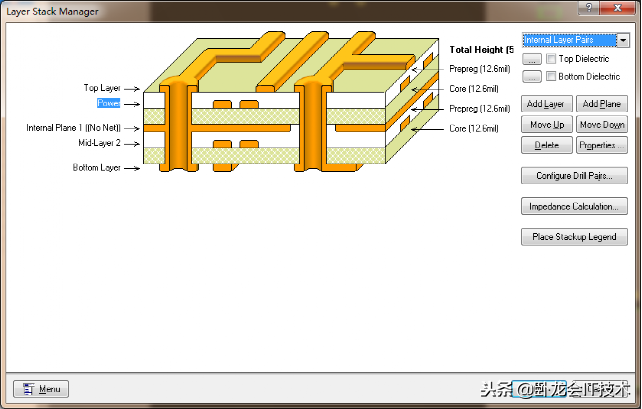Click the Add Layer button

click(547, 104)
